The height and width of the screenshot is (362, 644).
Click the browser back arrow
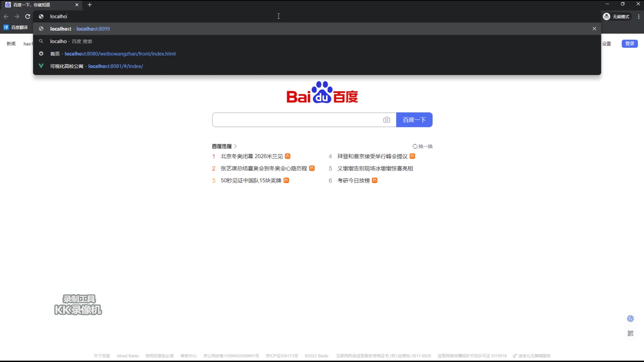(6, 16)
